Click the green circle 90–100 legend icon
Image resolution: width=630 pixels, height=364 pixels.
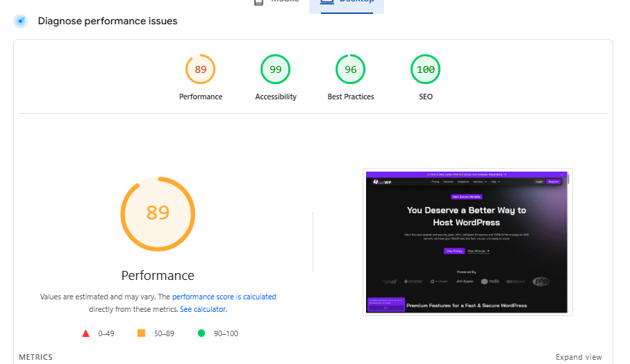201,333
